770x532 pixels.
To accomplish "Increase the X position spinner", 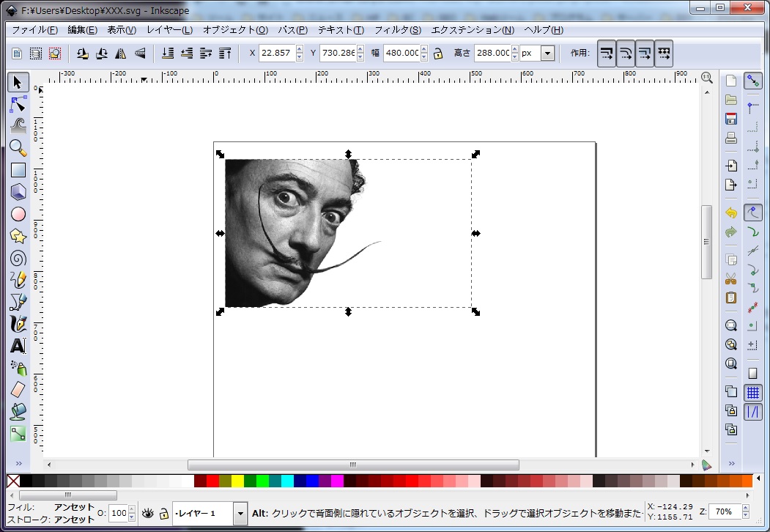I will tap(300, 49).
